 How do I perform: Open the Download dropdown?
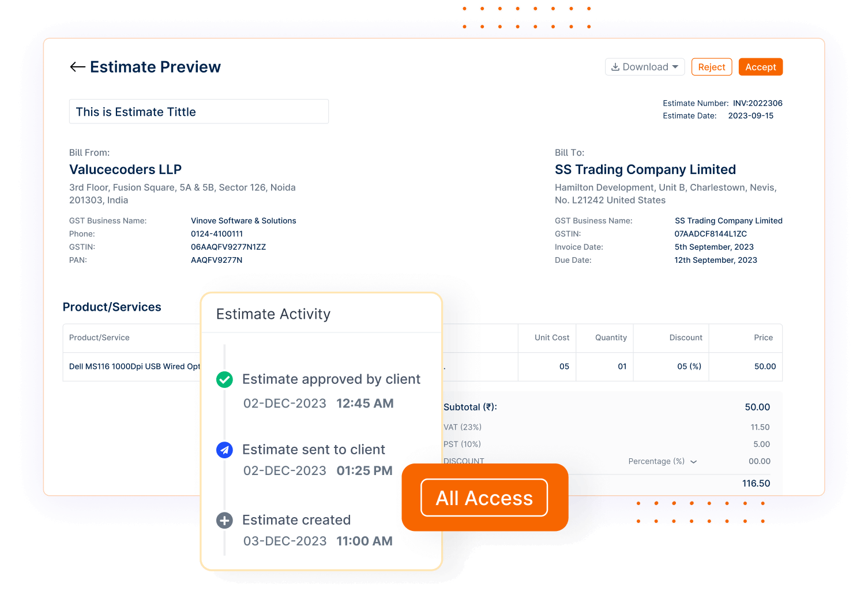(645, 67)
